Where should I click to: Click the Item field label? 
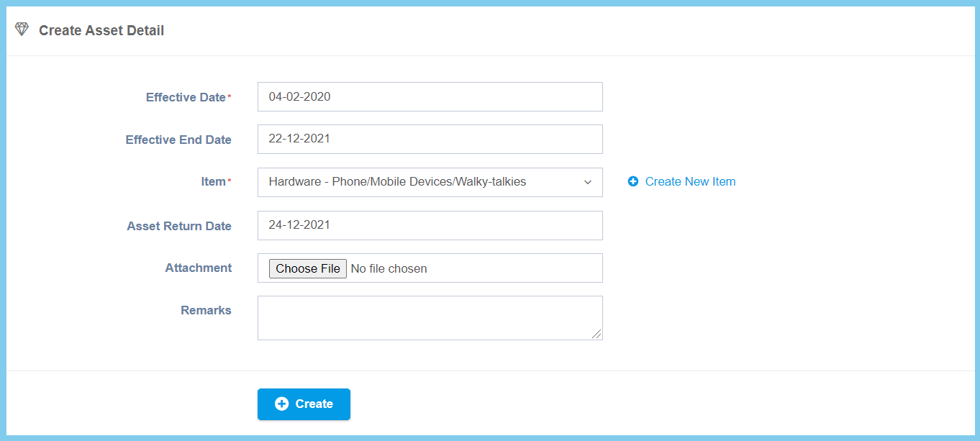point(213,182)
